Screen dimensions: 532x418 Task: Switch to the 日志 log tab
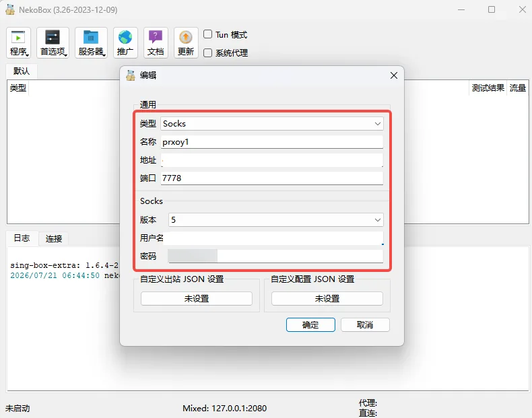click(x=22, y=238)
